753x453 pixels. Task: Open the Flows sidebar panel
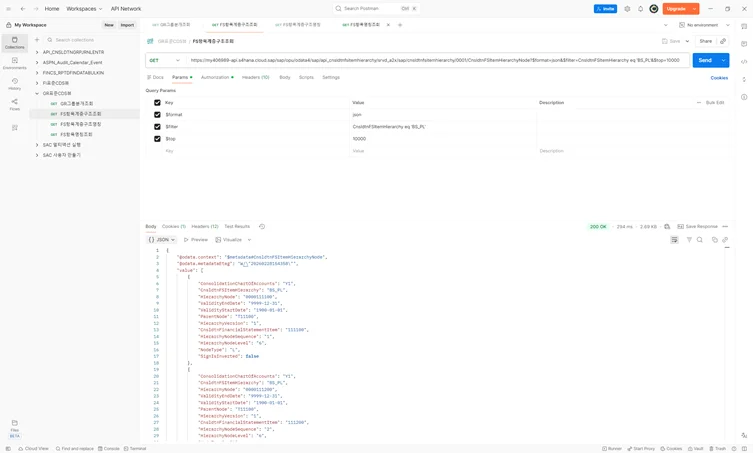pos(14,105)
